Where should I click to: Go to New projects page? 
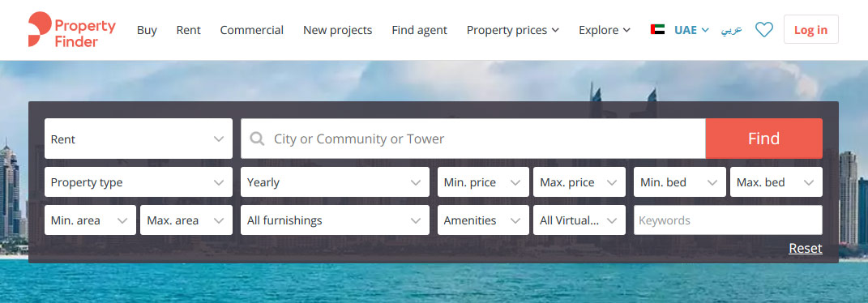pos(338,30)
